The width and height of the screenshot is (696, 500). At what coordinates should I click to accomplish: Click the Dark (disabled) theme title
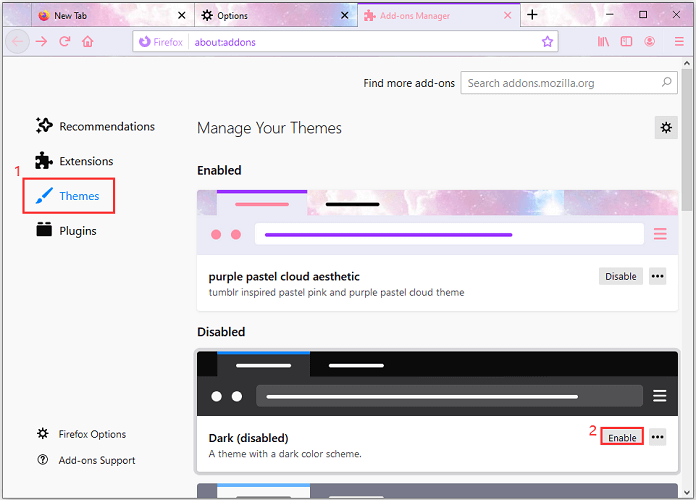[x=249, y=438]
